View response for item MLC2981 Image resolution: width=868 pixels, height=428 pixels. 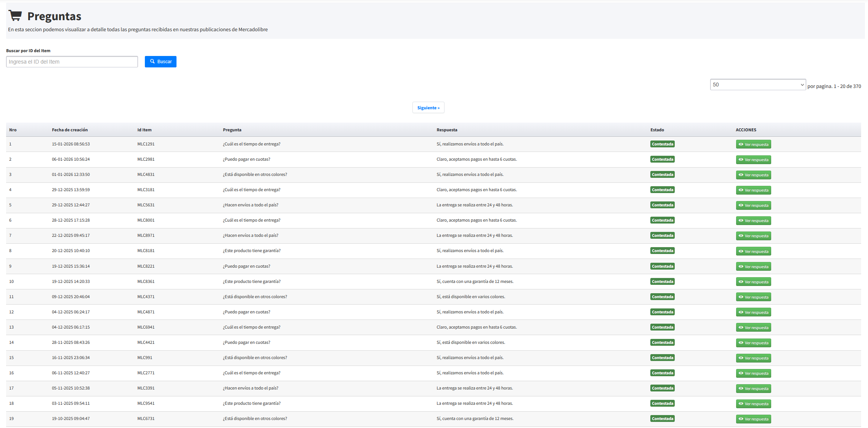coord(753,160)
